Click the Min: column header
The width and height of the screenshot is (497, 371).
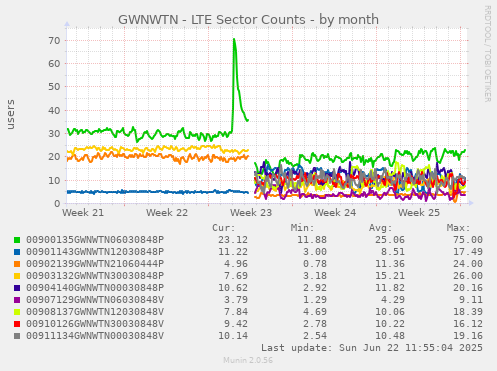pyautogui.click(x=302, y=228)
